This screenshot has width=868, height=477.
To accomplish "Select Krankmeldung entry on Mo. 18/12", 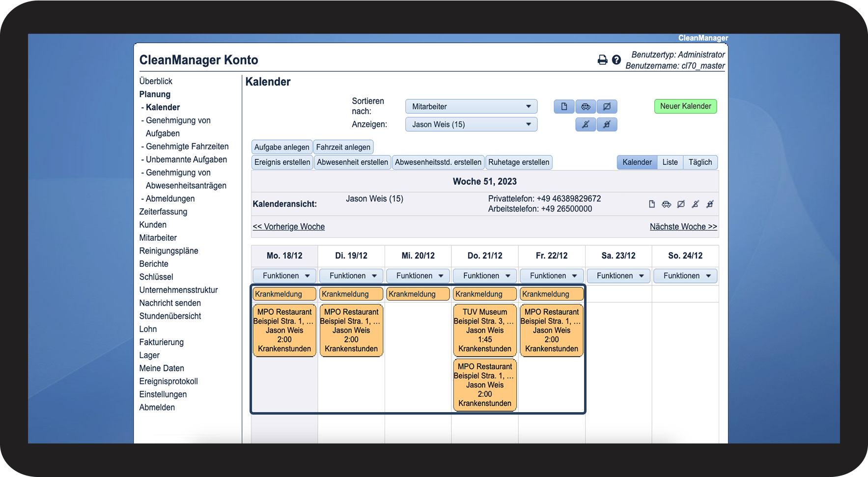I will pos(284,294).
